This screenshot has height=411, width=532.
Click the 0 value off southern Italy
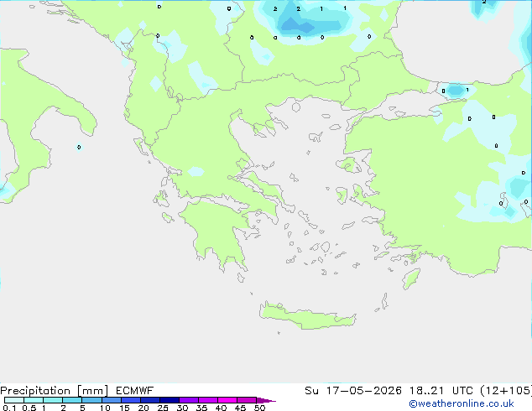pos(79,147)
